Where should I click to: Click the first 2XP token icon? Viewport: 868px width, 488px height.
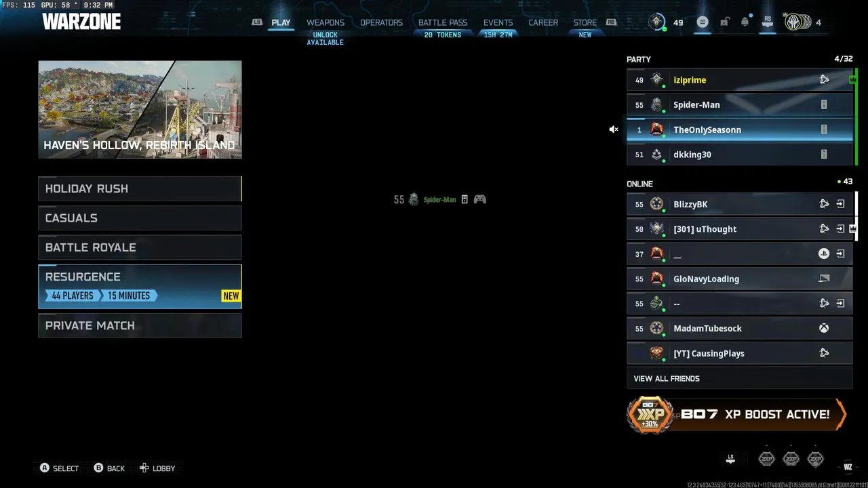click(x=766, y=459)
